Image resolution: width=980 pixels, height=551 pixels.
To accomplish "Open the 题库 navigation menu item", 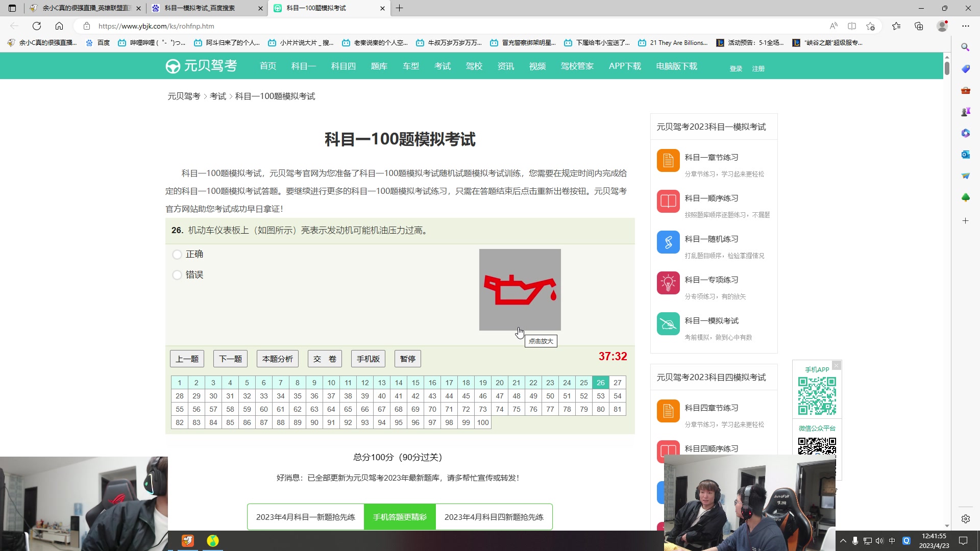I will pos(379,66).
